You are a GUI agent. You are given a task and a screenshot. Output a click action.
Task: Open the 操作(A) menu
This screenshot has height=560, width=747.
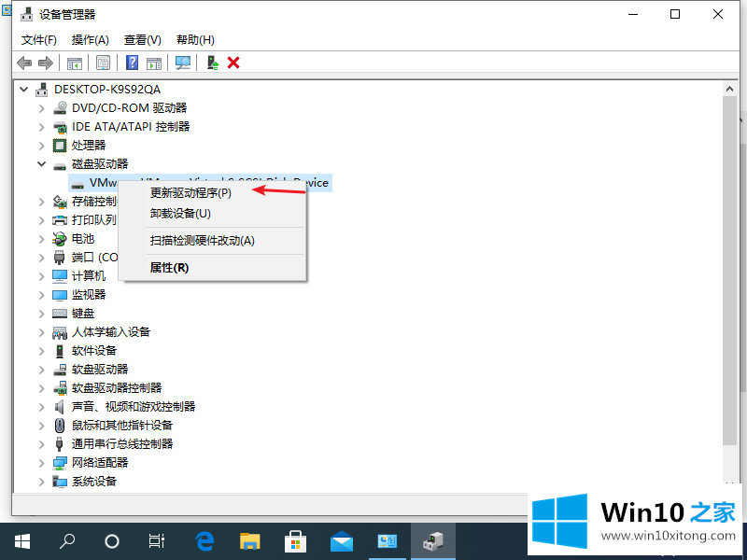tap(90, 39)
